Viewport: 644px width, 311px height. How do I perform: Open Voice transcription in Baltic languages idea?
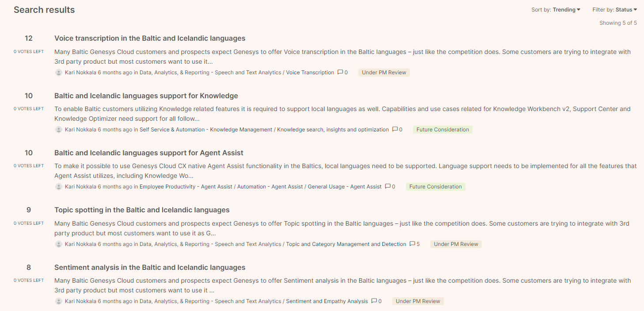150,38
